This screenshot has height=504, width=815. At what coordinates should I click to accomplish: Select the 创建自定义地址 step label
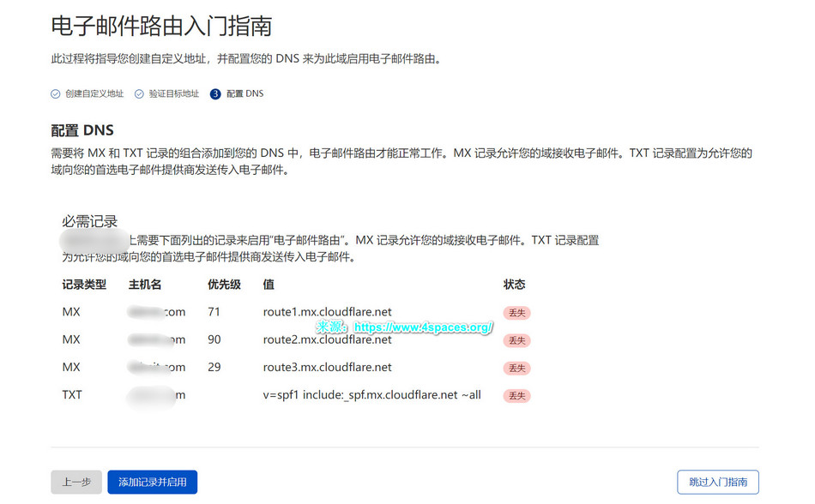pos(94,93)
